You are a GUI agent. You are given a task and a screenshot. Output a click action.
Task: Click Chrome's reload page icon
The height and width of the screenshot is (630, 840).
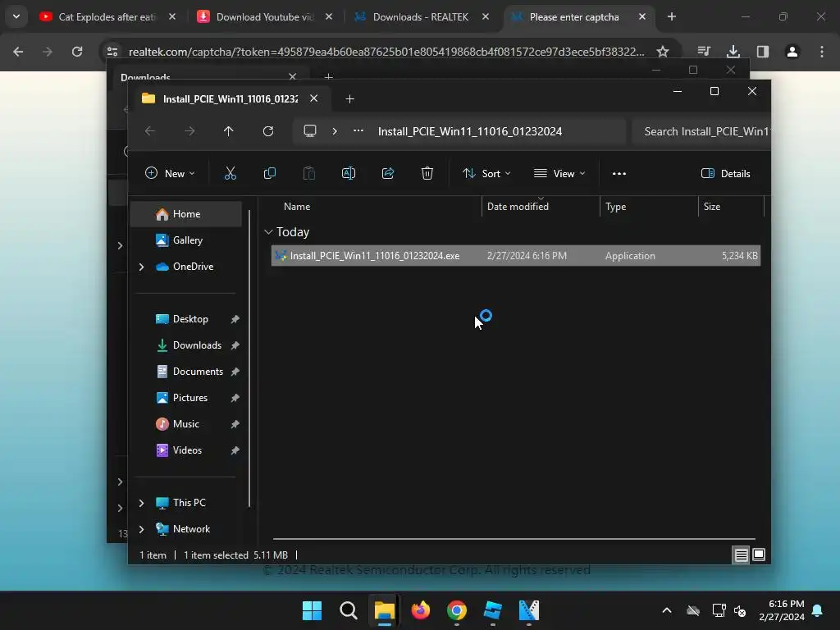tap(77, 52)
